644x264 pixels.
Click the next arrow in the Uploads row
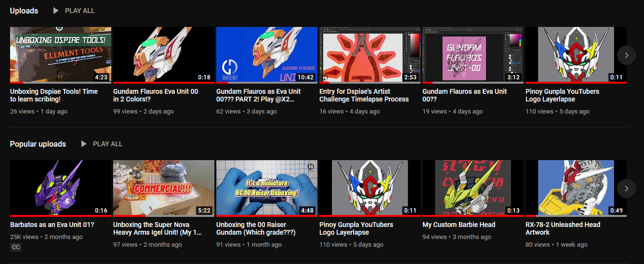click(626, 55)
